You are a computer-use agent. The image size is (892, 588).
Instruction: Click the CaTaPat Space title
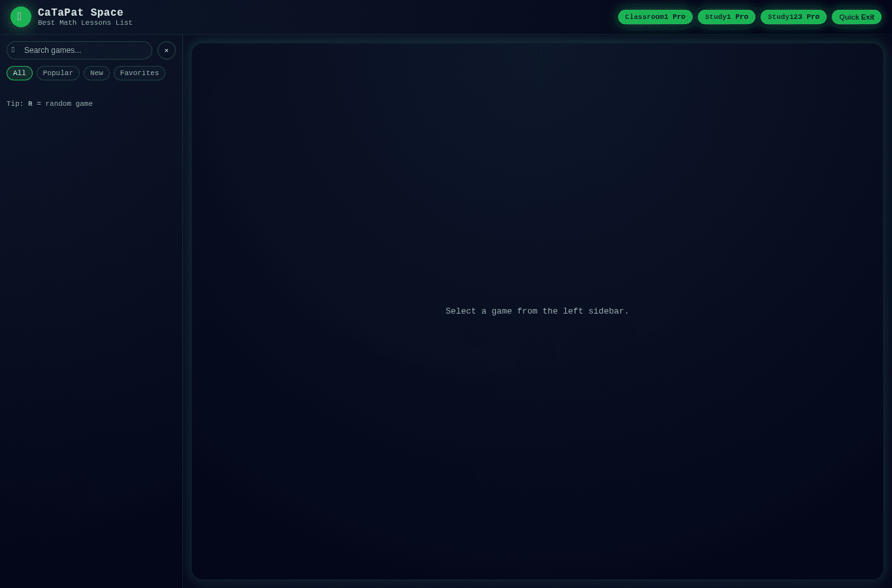tap(80, 12)
